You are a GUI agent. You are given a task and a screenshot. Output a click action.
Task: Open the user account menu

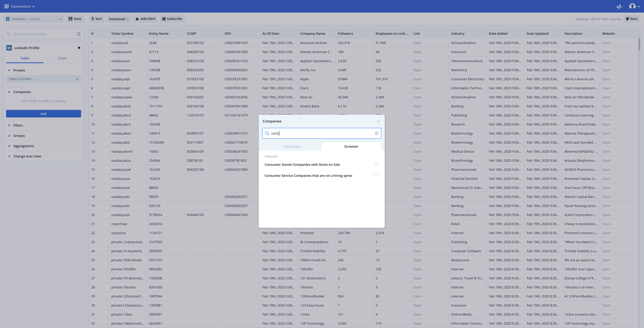[x=634, y=6]
